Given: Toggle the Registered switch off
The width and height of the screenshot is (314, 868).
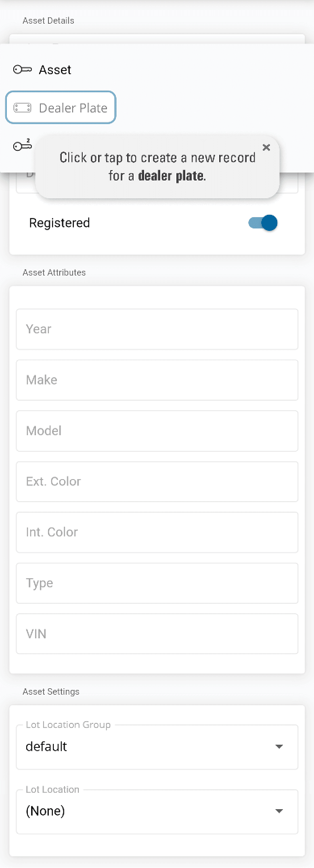Looking at the screenshot, I should (x=263, y=223).
